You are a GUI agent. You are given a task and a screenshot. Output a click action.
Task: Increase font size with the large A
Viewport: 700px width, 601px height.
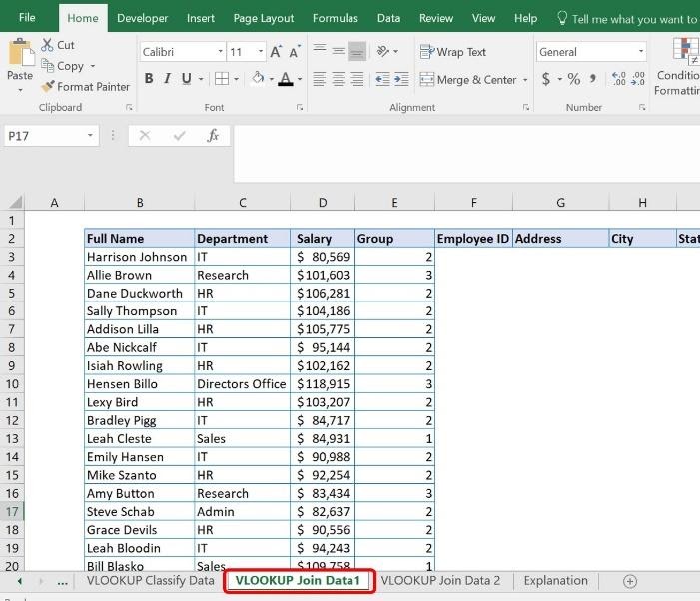[x=276, y=52]
